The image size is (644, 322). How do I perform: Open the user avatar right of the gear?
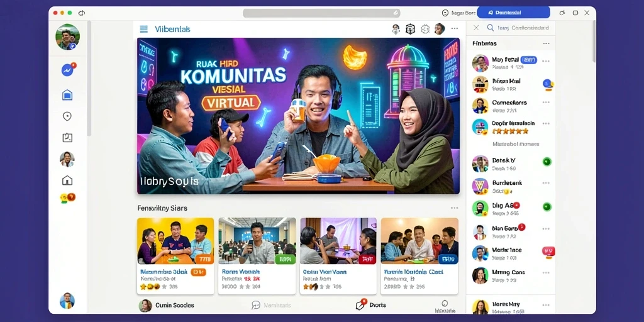click(x=440, y=29)
